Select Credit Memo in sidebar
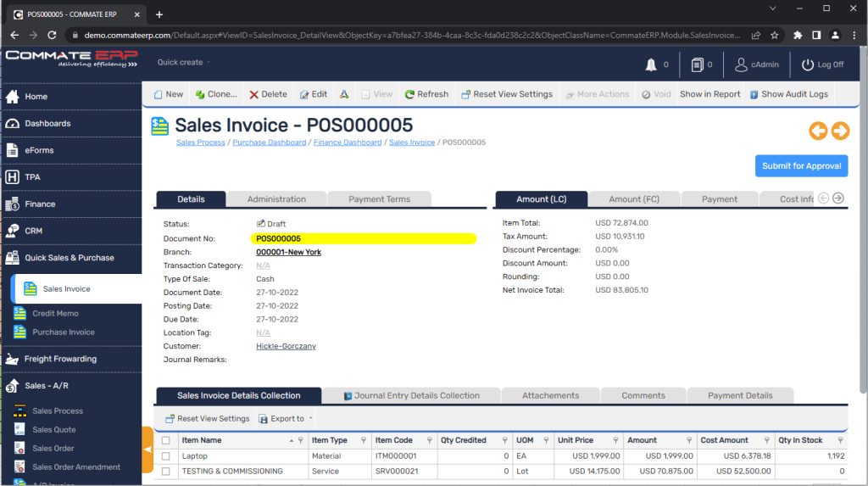 click(55, 313)
